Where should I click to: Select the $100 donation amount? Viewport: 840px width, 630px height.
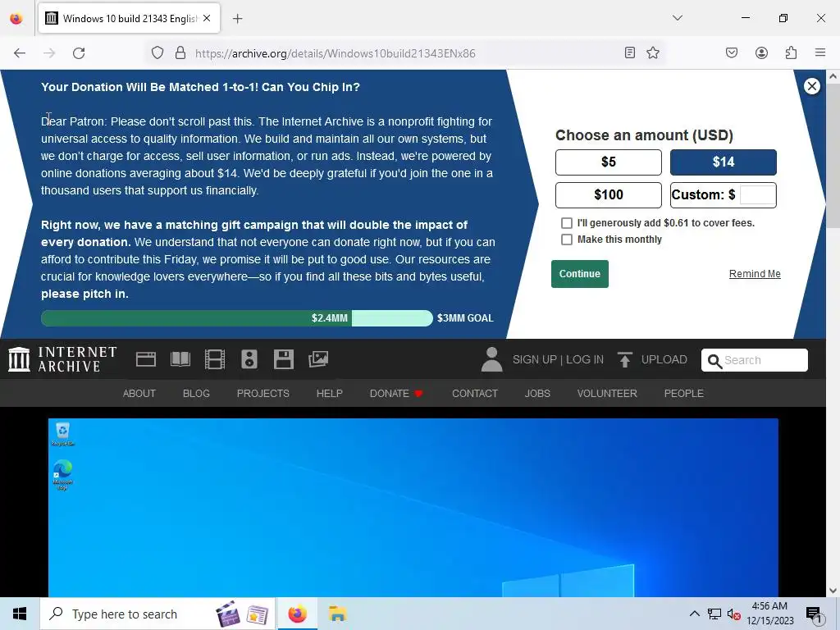[x=609, y=195]
